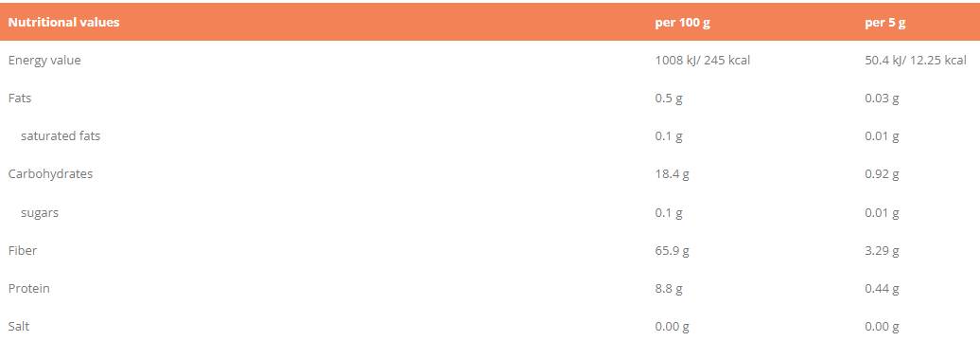Image resolution: width=980 pixels, height=359 pixels.
Task: Click the Carbohydrates row label
Action: point(50,174)
